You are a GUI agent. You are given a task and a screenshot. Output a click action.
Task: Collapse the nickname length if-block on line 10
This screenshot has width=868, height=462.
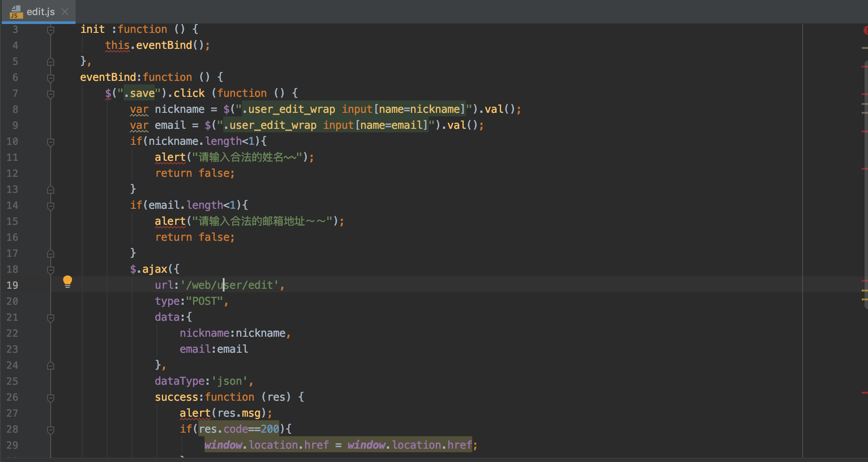[51, 142]
